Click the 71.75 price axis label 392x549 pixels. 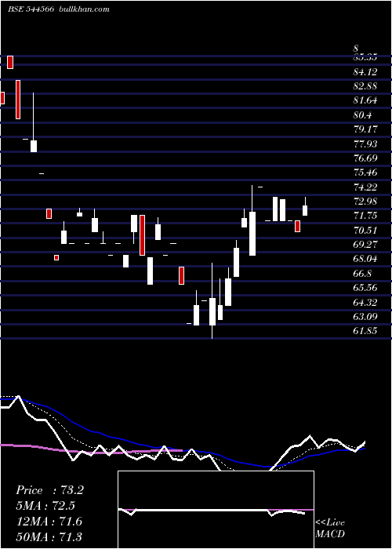click(x=365, y=216)
